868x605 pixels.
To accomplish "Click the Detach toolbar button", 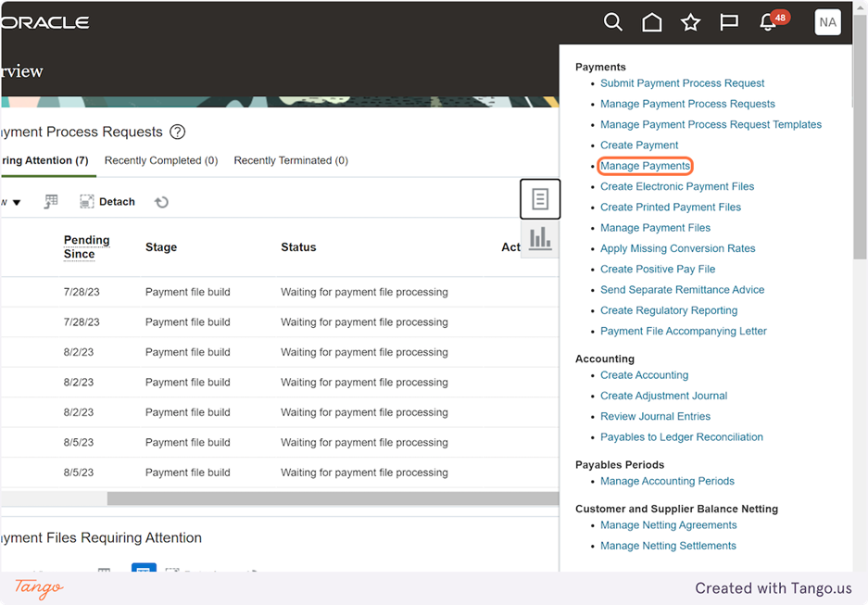I will tap(107, 201).
